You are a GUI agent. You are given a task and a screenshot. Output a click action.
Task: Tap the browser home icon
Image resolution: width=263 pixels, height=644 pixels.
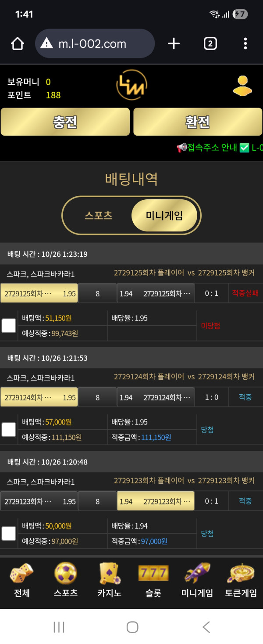(17, 43)
